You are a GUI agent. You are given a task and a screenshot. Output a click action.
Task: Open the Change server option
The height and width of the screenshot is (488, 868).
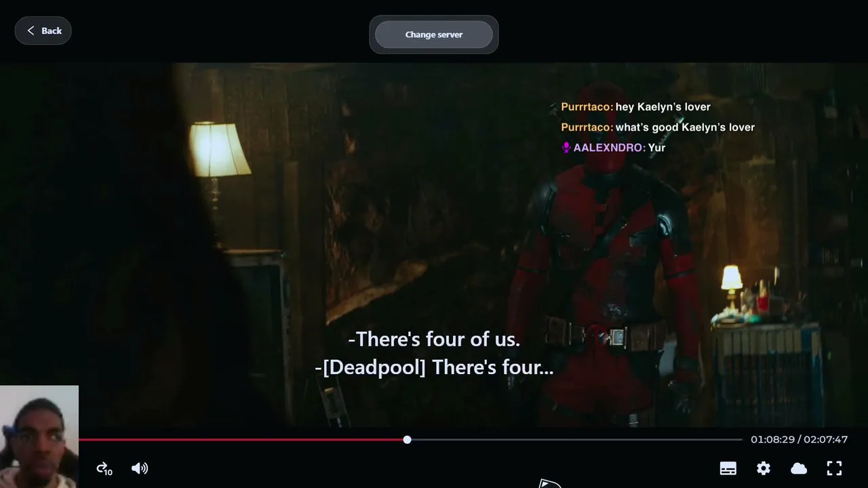coord(434,35)
